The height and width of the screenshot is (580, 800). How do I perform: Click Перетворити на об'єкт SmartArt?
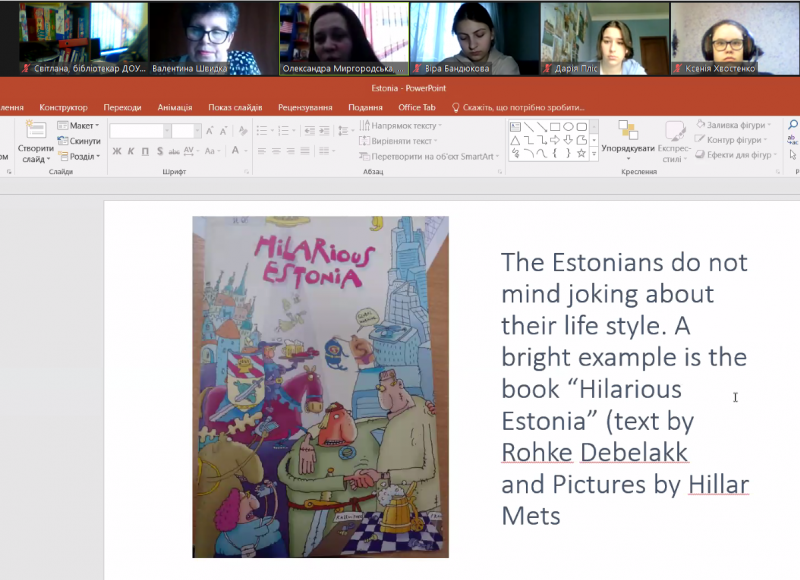pyautogui.click(x=429, y=157)
